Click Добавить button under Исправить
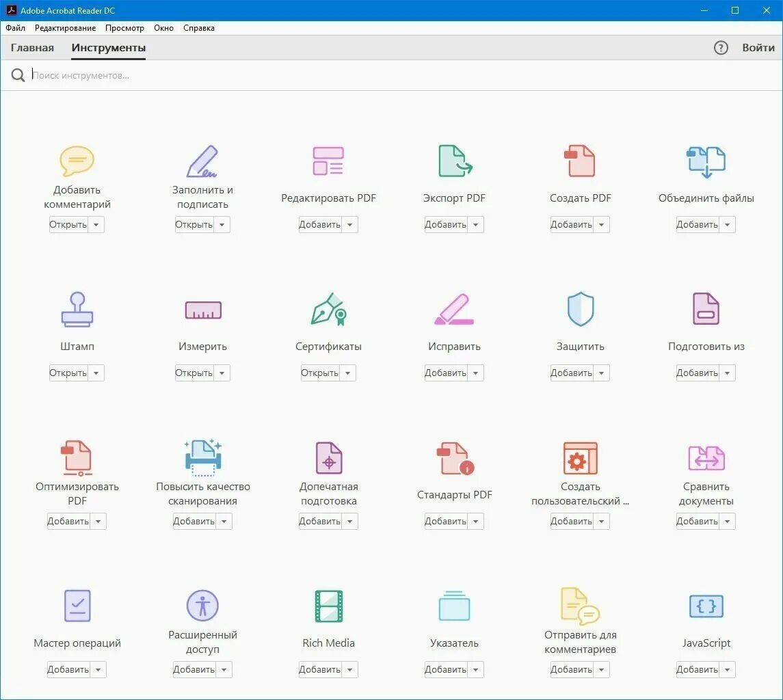 coord(445,373)
